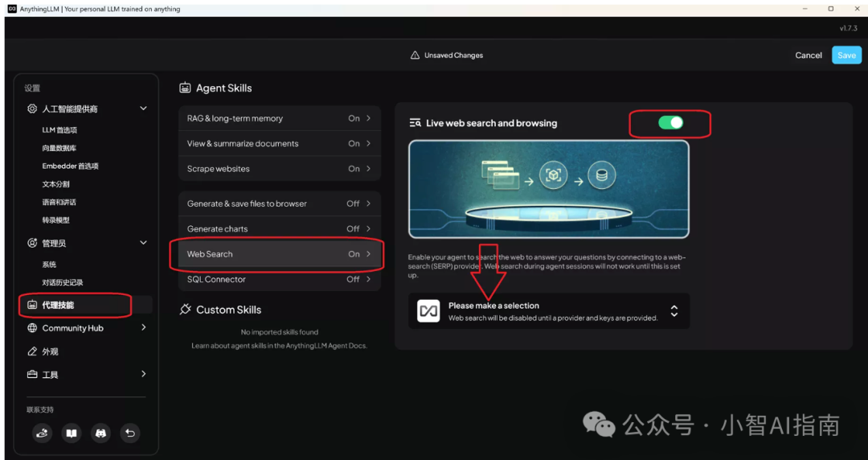Click the Unsaved Changes text
This screenshot has width=868, height=460.
(x=453, y=55)
